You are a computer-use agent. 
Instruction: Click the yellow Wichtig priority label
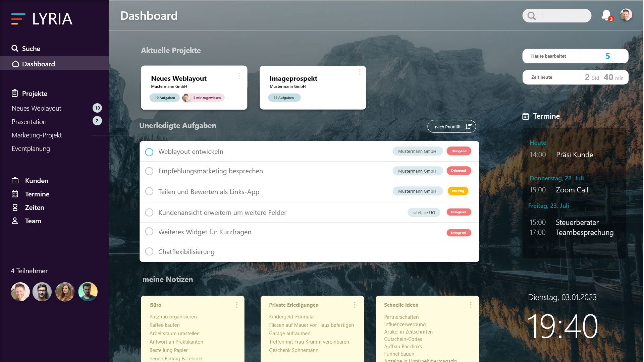click(458, 191)
